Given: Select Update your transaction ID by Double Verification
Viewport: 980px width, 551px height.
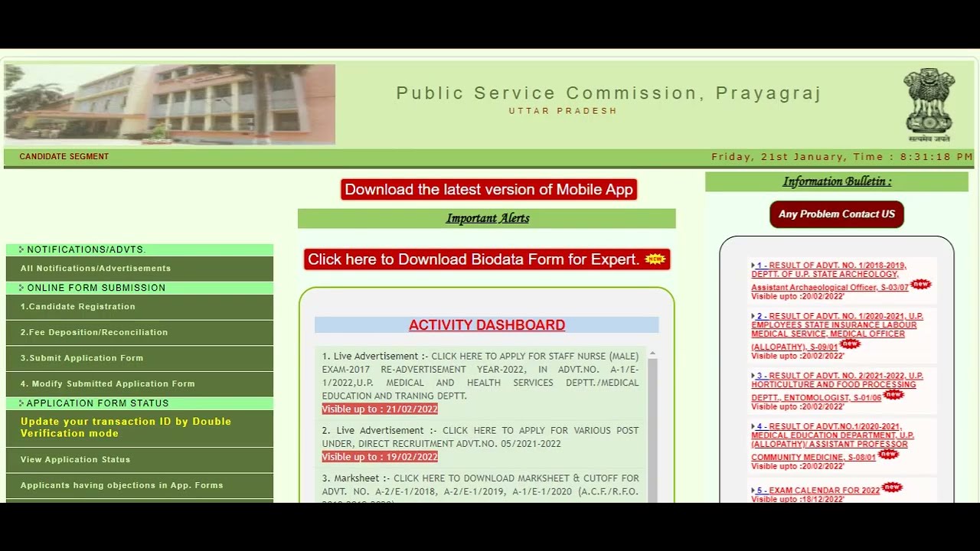Looking at the screenshot, I should (139, 428).
